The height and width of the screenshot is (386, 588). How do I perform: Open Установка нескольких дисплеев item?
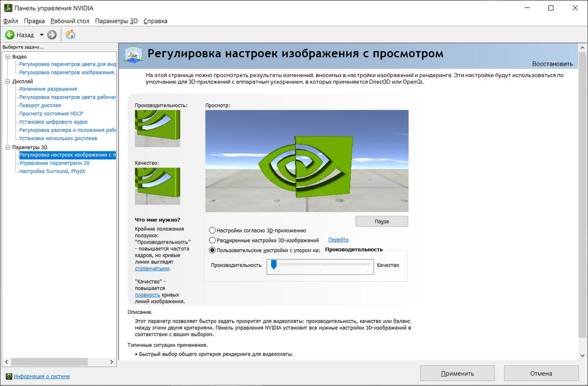tap(58, 138)
